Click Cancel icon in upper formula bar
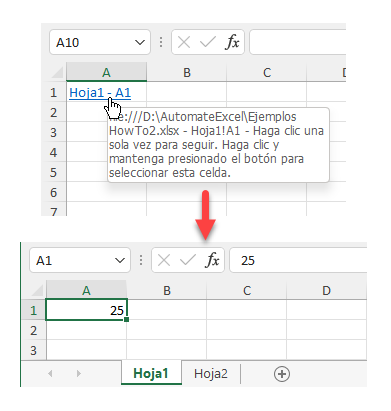Viewport: 391px width, 411px height. click(184, 42)
